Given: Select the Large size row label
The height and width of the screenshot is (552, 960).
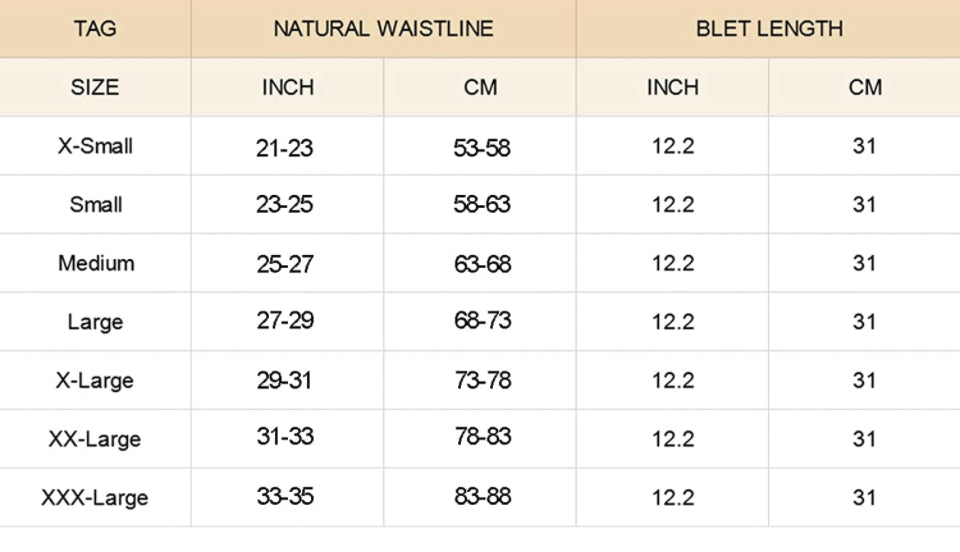Looking at the screenshot, I should [x=95, y=322].
